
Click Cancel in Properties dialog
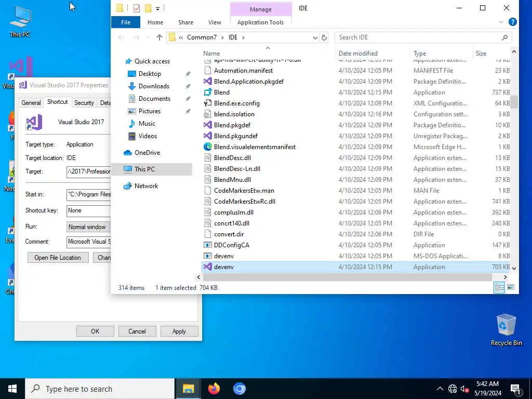pos(137,331)
